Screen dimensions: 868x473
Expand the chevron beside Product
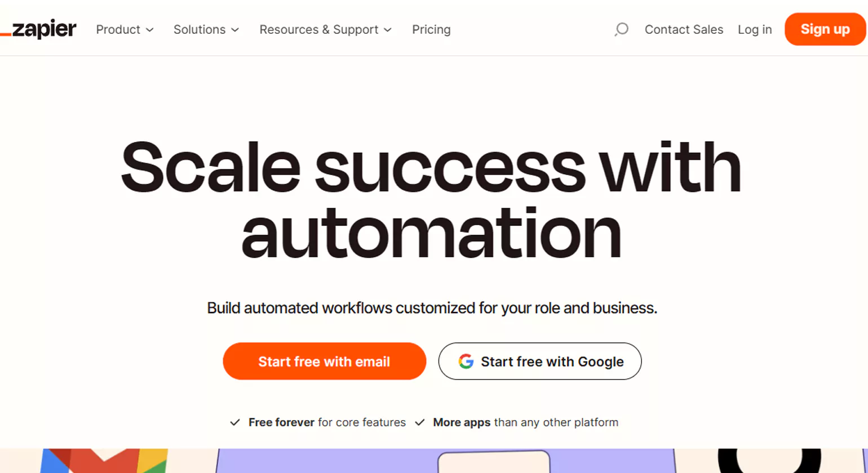[x=150, y=30]
